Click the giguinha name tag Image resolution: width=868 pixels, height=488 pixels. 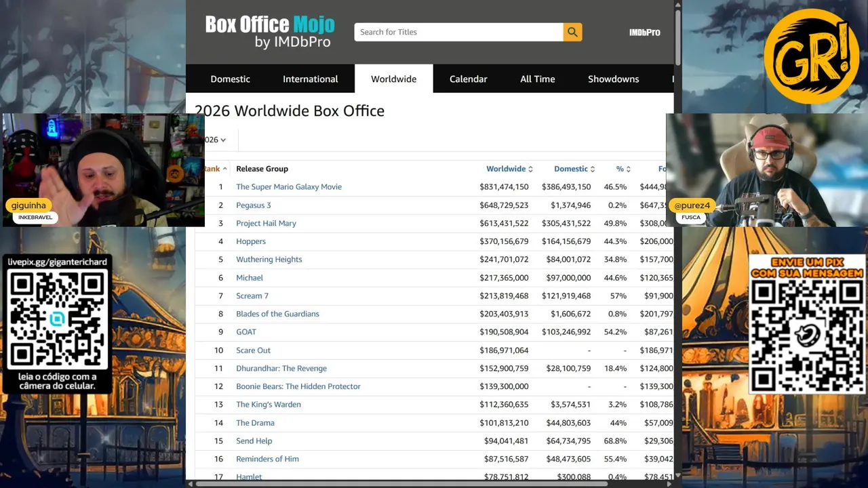pos(28,205)
